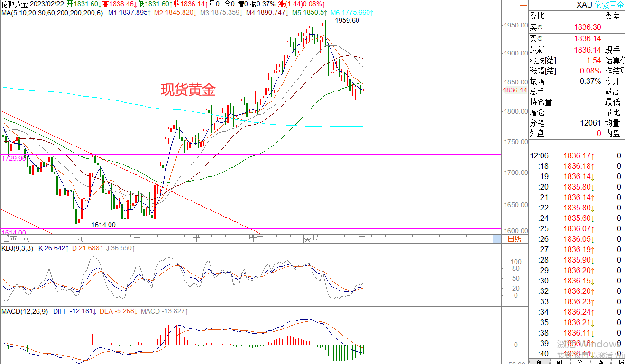Click the black 1614.00 low price annotation
The image size is (625, 364).
tap(103, 225)
